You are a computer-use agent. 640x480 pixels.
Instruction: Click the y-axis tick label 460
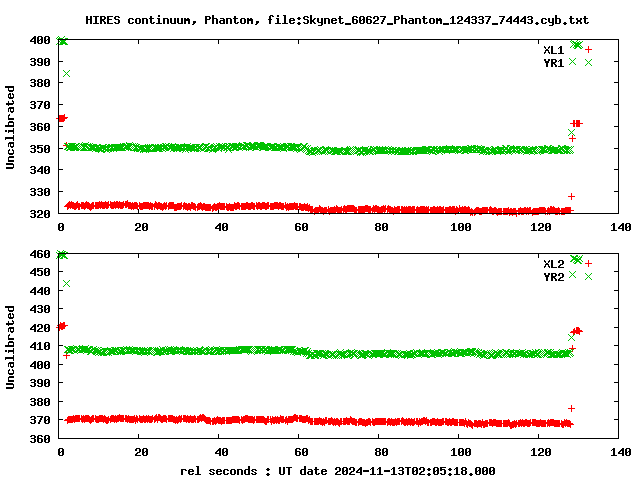coord(40,254)
